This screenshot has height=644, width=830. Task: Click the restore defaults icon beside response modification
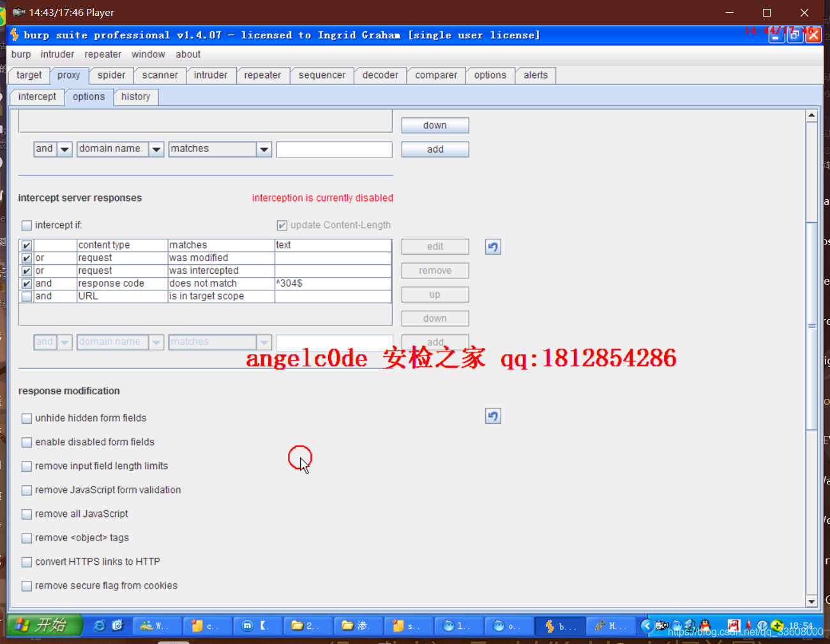[x=493, y=416]
